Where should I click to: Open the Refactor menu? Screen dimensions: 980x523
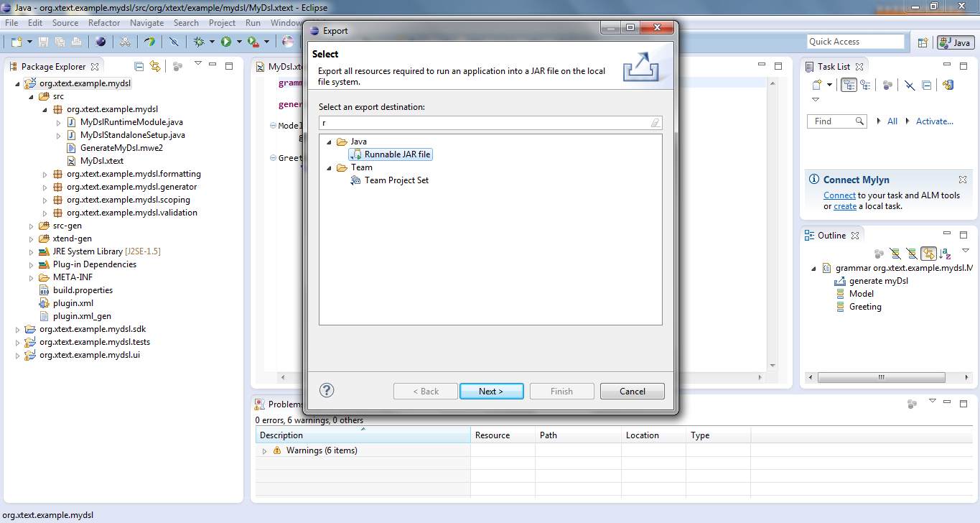pyautogui.click(x=104, y=23)
